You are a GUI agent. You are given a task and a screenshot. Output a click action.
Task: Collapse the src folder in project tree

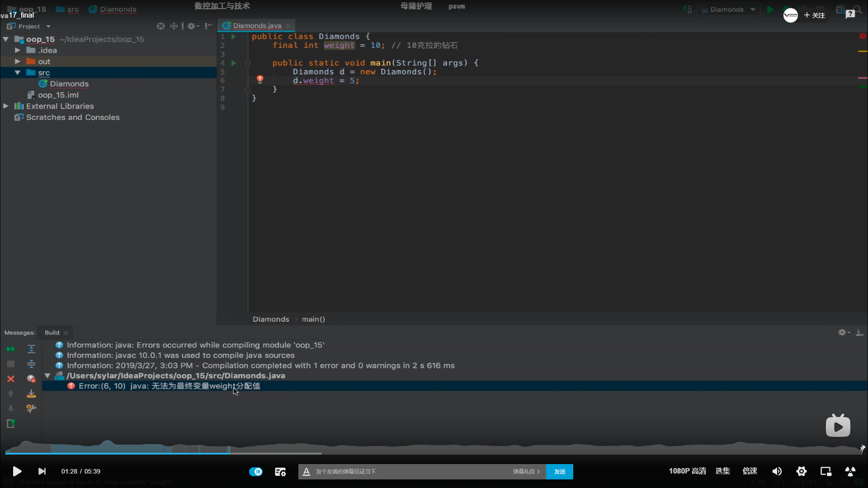click(x=18, y=73)
